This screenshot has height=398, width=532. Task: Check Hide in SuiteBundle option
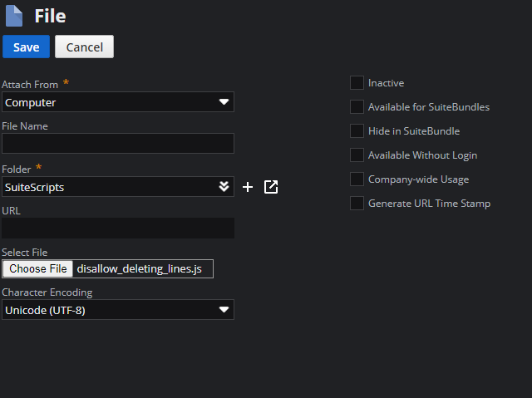pyautogui.click(x=357, y=131)
